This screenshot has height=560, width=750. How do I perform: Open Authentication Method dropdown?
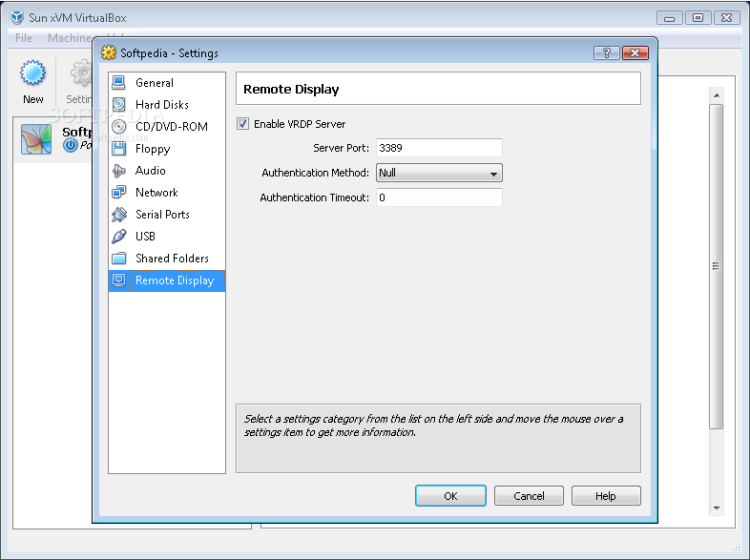[x=439, y=173]
